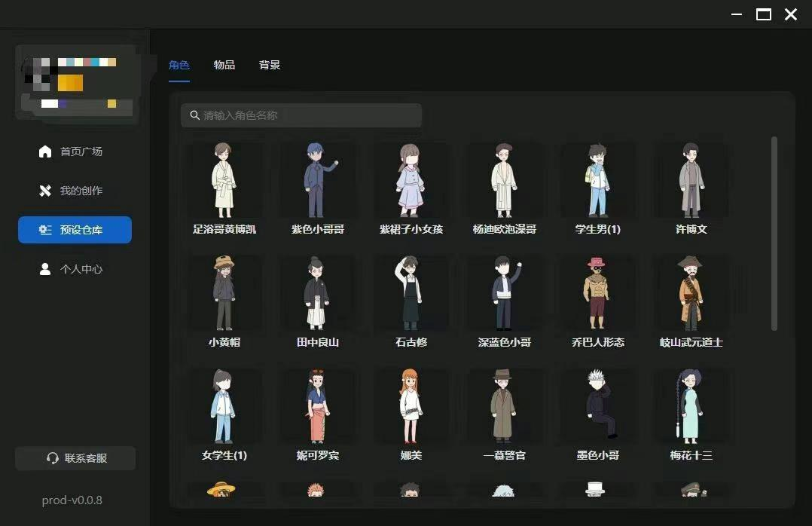This screenshot has width=812, height=526.
Task: Select character 一藏警官
Action: [505, 414]
